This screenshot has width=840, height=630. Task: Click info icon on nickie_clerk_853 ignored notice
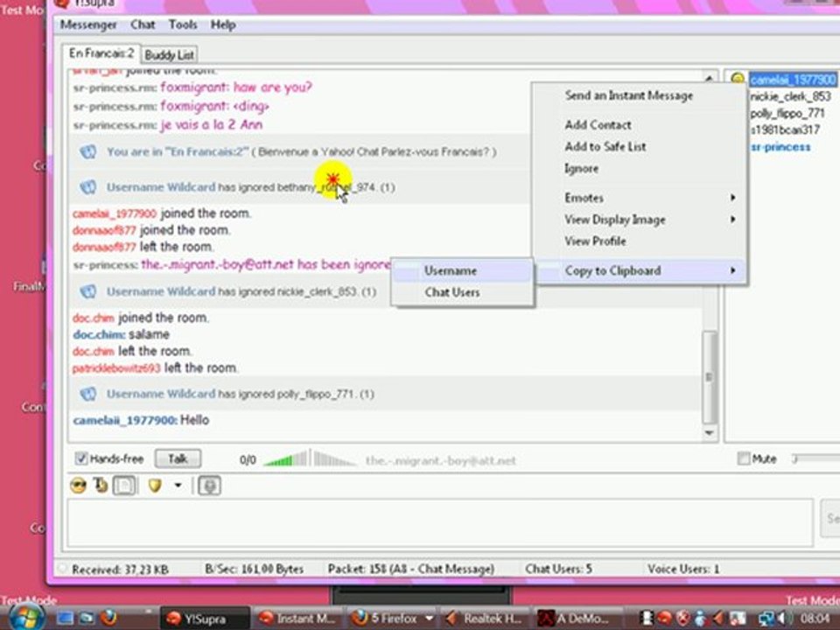pyautogui.click(x=87, y=292)
